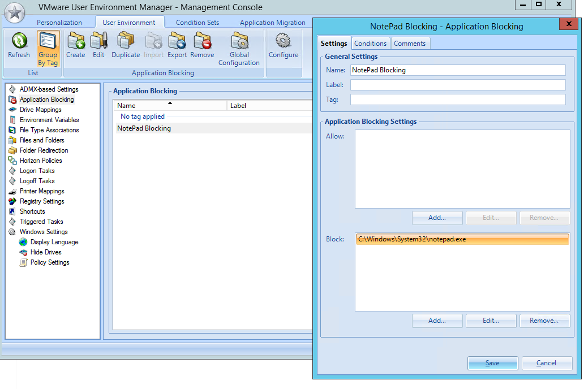Open Logon Tasks

[37, 171]
